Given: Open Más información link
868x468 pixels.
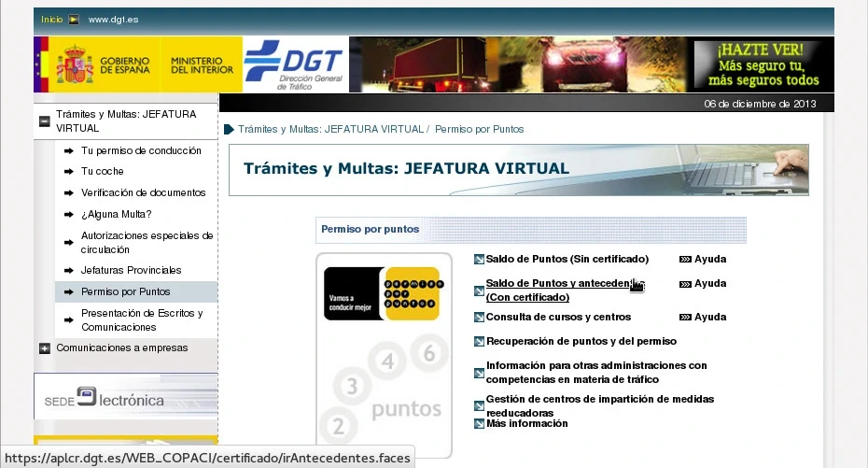Looking at the screenshot, I should 526,424.
